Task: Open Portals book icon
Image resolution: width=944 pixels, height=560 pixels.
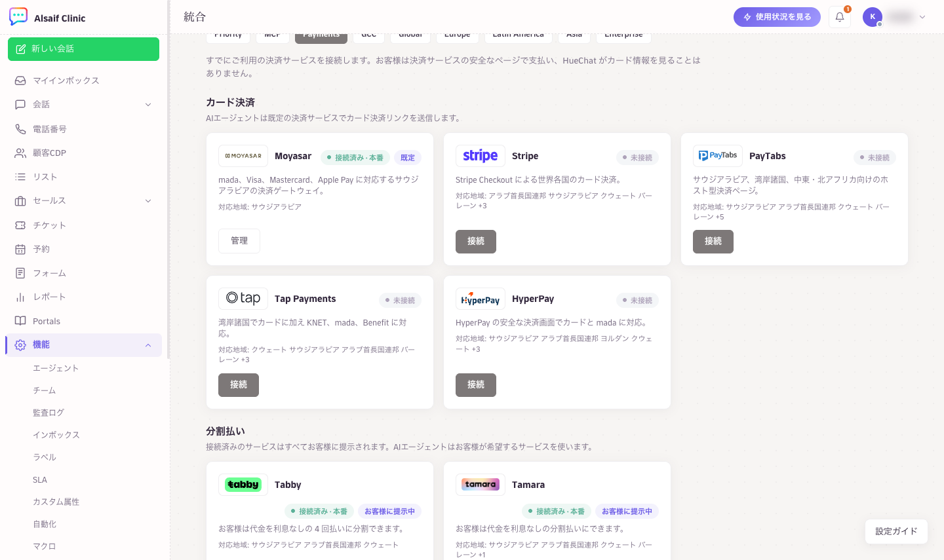Action: [x=20, y=321]
